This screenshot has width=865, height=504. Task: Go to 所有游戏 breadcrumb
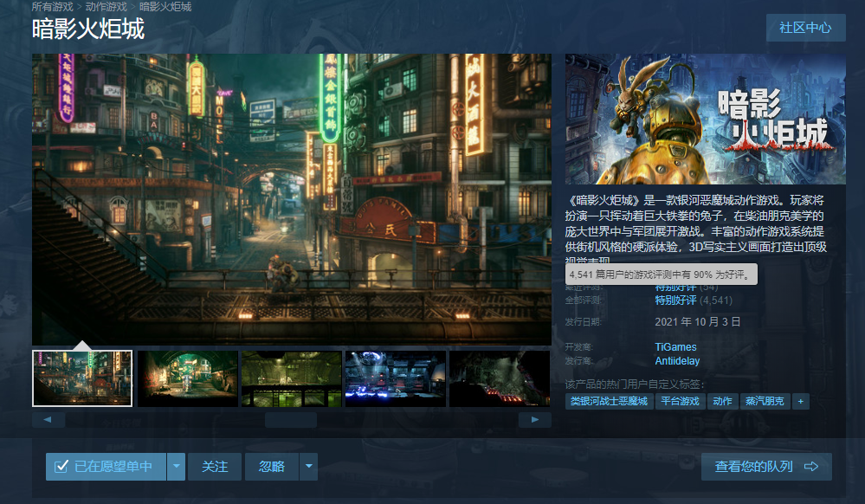pyautogui.click(x=54, y=7)
